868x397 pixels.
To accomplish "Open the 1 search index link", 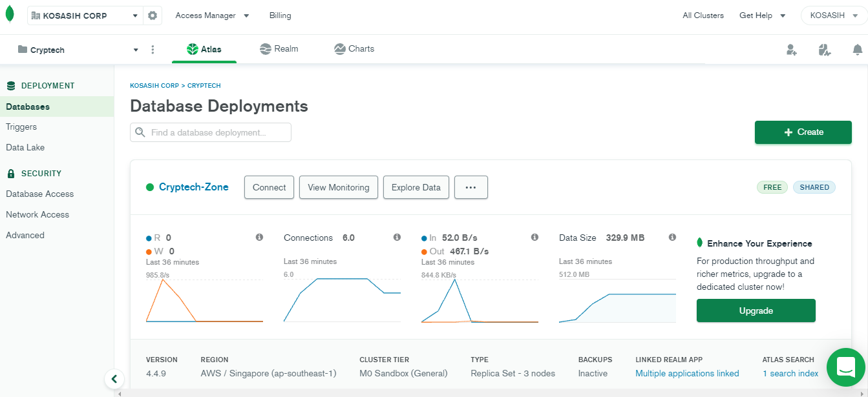I will pyautogui.click(x=790, y=373).
